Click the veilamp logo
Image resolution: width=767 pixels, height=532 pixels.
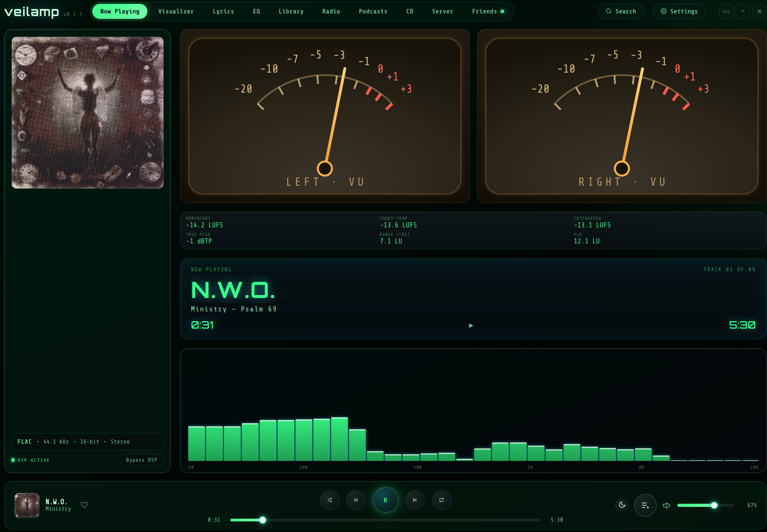pyautogui.click(x=31, y=12)
